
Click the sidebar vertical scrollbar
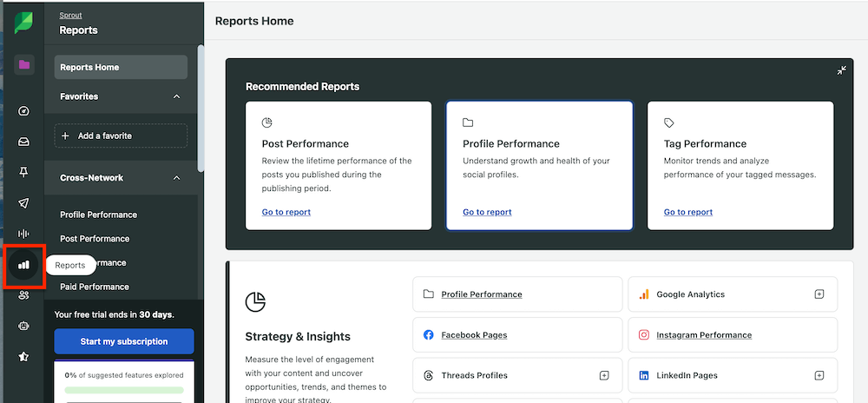[x=201, y=109]
